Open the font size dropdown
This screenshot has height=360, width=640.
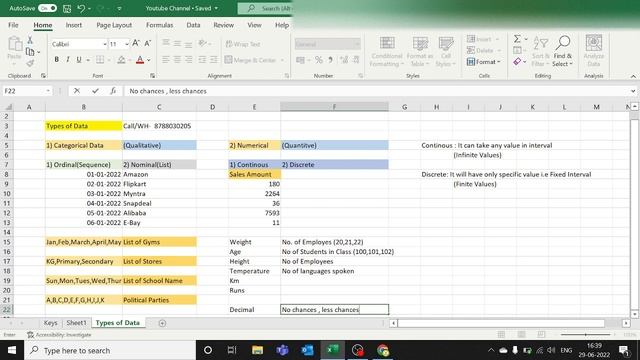pyautogui.click(x=127, y=44)
